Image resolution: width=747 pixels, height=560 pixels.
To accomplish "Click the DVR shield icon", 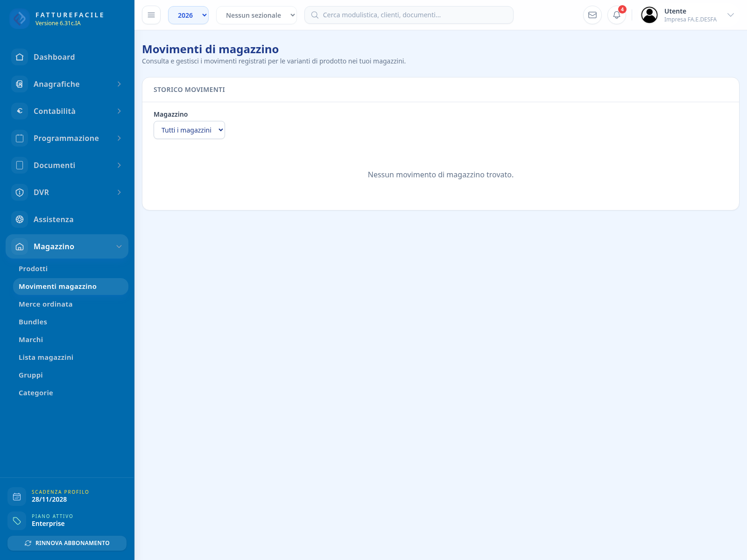I will pos(20,192).
